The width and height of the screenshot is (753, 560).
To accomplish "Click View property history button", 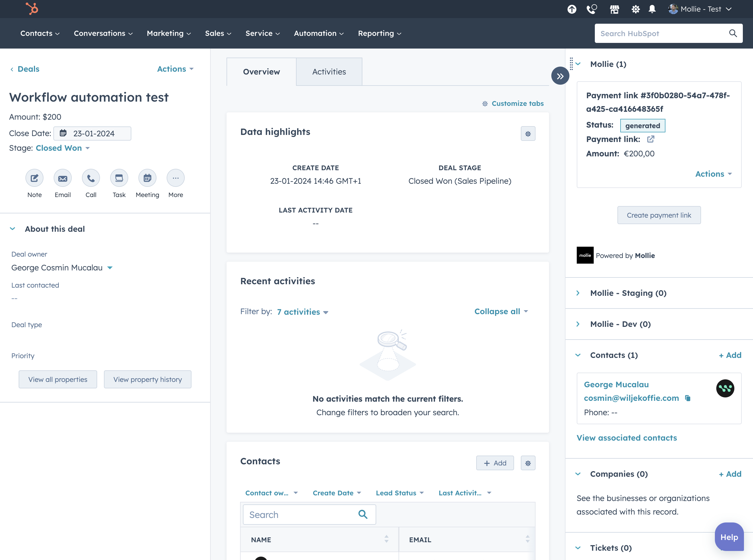I will tap(147, 379).
